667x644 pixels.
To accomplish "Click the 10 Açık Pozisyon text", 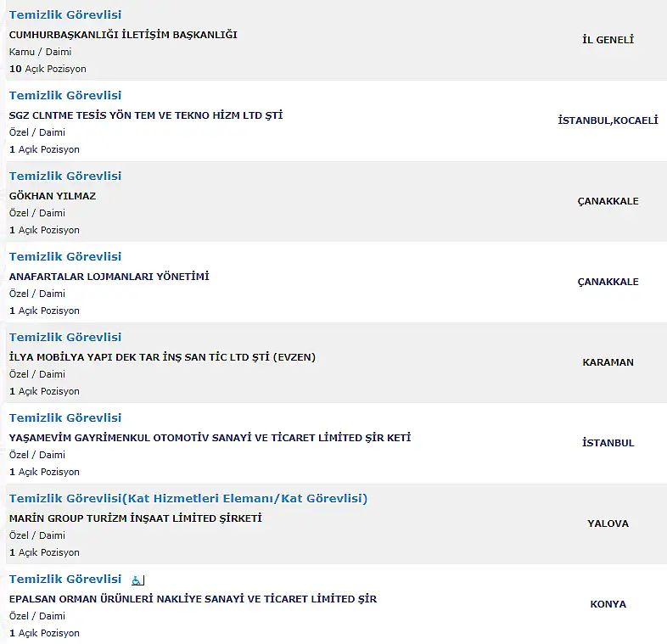I will tap(48, 69).
